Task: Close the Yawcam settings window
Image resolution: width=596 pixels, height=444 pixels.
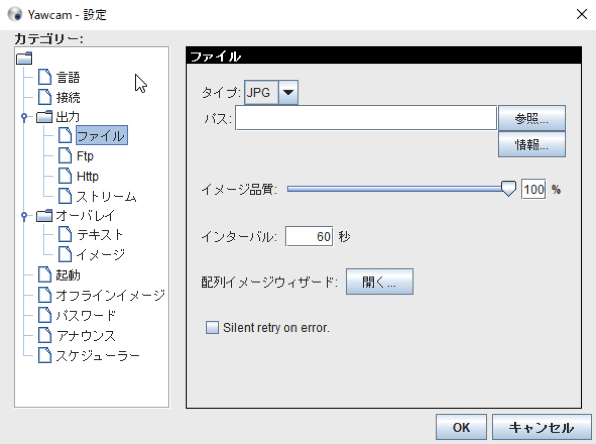Action: pos(582,14)
